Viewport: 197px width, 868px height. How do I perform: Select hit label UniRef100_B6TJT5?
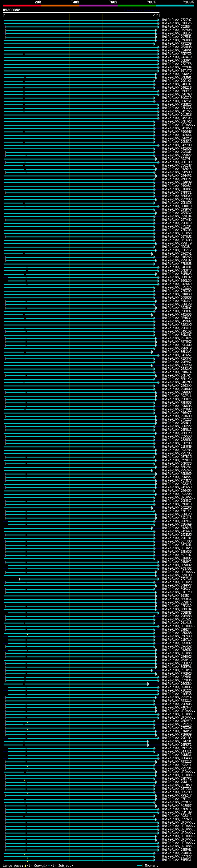click(x=176, y=71)
